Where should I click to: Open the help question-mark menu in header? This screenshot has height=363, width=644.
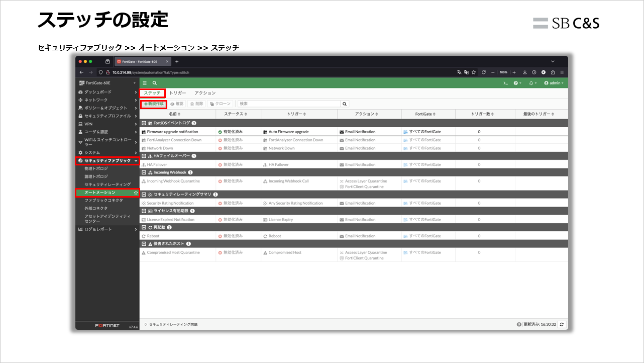tap(517, 83)
